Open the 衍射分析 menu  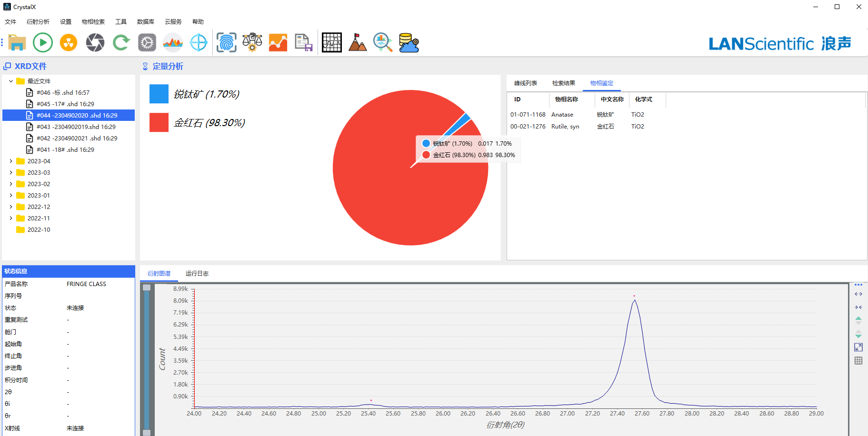tap(38, 22)
